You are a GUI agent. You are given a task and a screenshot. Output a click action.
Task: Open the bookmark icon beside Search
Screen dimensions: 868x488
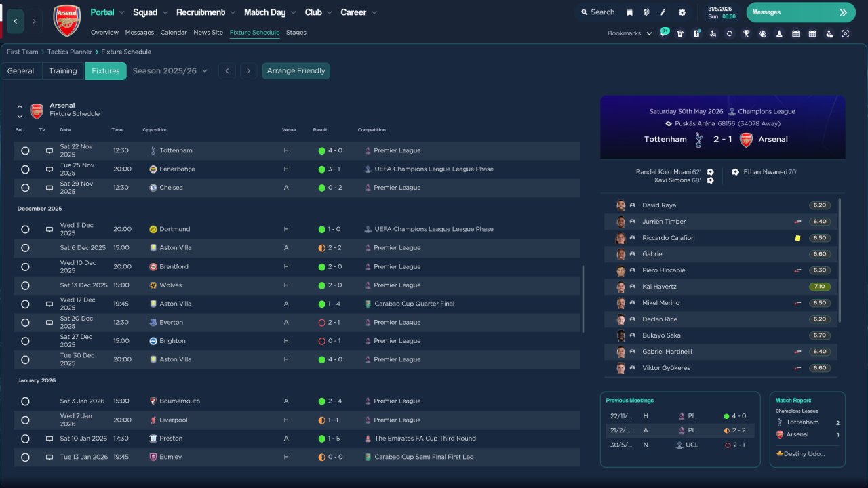[x=629, y=12]
